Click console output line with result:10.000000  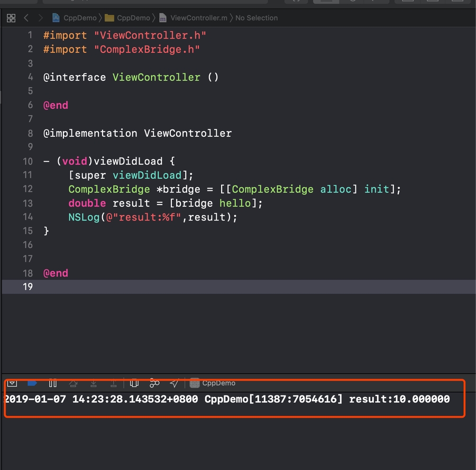227,399
